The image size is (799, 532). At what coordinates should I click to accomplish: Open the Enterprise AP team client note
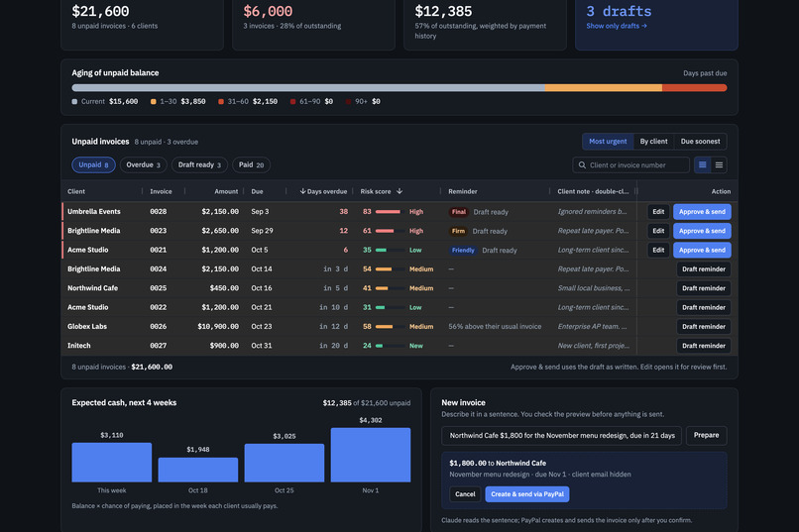[592, 326]
